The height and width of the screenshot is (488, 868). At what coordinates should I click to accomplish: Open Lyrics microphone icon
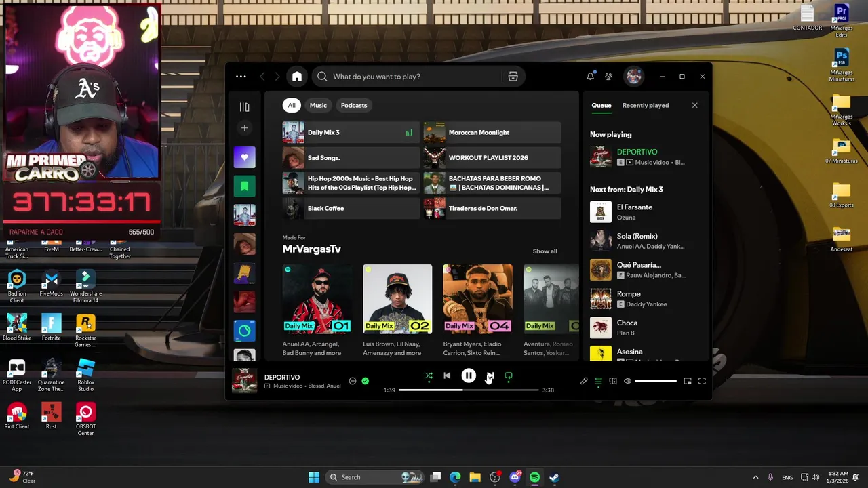(x=584, y=381)
